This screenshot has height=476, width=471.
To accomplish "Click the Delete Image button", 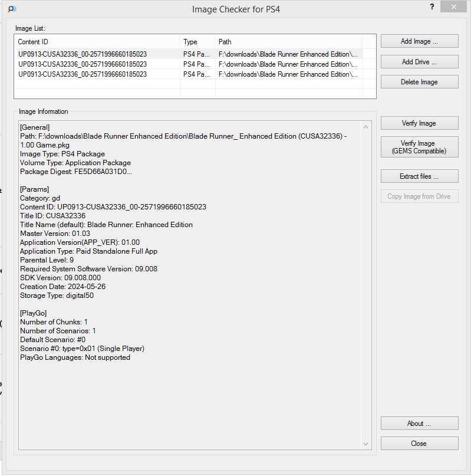I will pyautogui.click(x=419, y=81).
